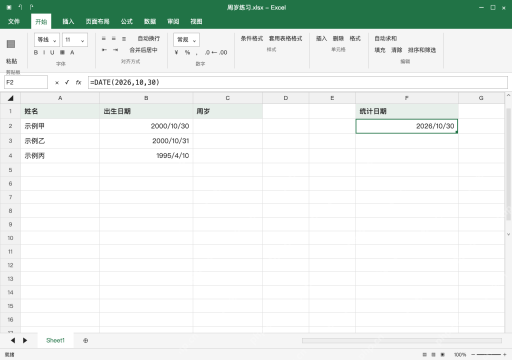Image resolution: width=512 pixels, height=360 pixels.
Task: Align text right in the cell
Action: pyautogui.click(x=124, y=39)
